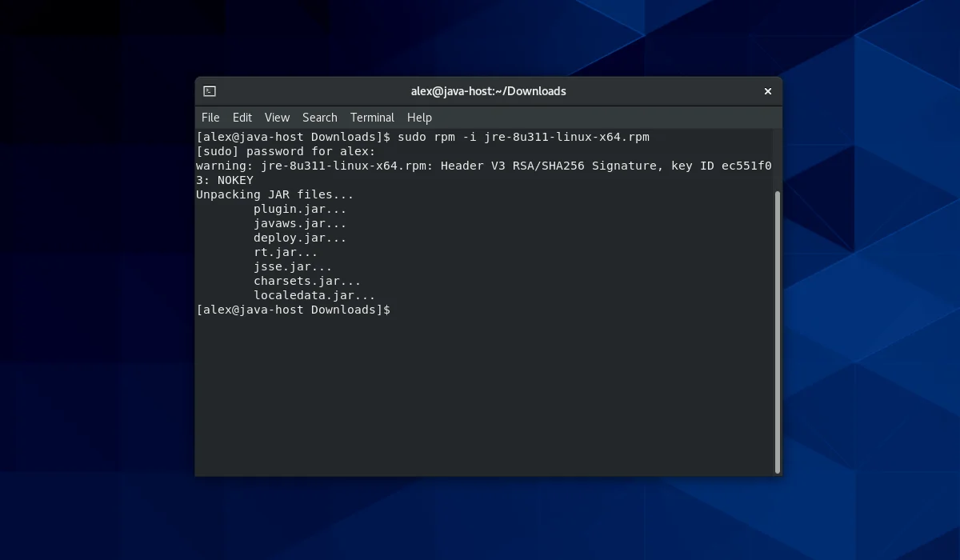Viewport: 960px width, 560px height.
Task: Close the terminal window
Action: [767, 91]
